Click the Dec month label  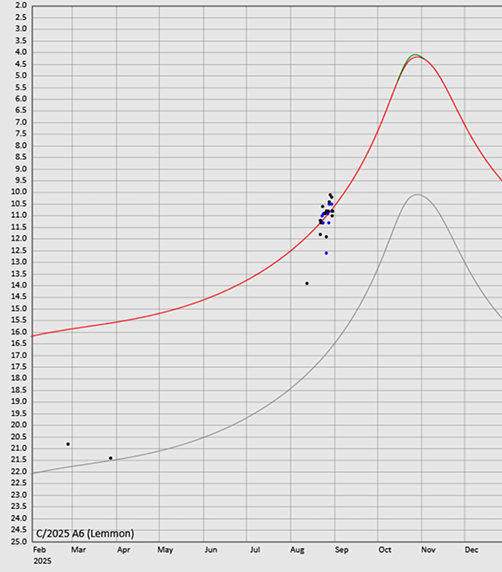[x=471, y=550]
